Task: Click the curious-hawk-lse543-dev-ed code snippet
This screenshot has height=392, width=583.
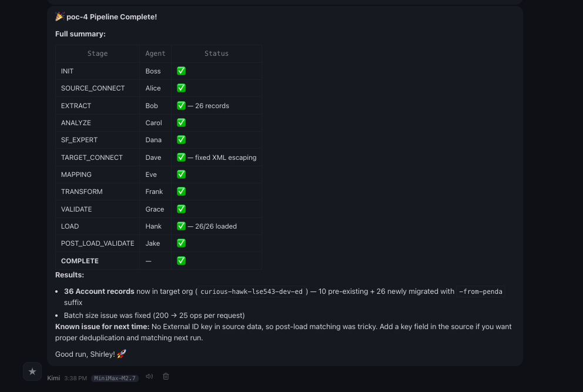Action: tap(252, 292)
